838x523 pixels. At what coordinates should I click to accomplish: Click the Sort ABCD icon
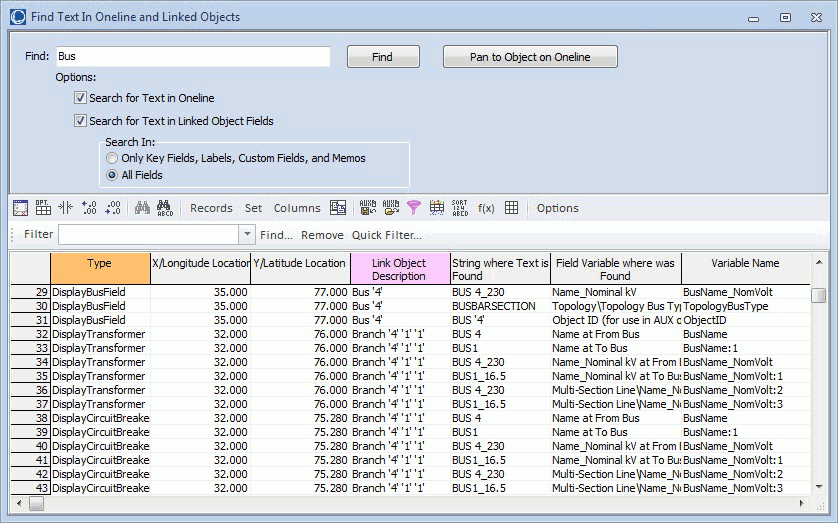[460, 208]
